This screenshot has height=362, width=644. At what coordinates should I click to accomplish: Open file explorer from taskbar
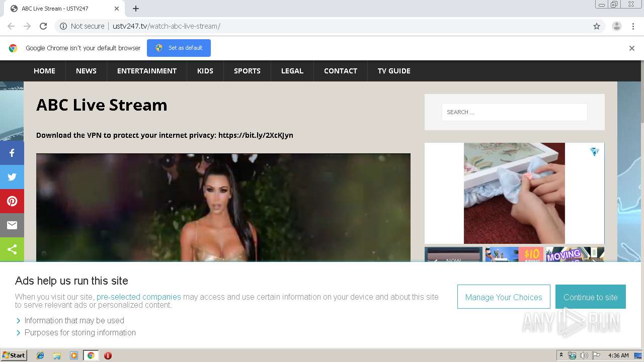pos(57,355)
